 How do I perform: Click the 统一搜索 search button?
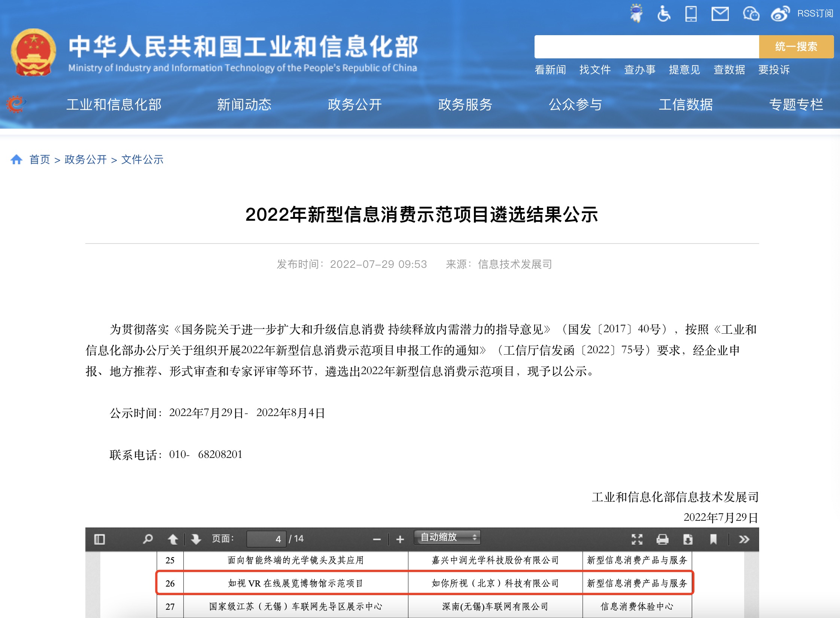796,47
